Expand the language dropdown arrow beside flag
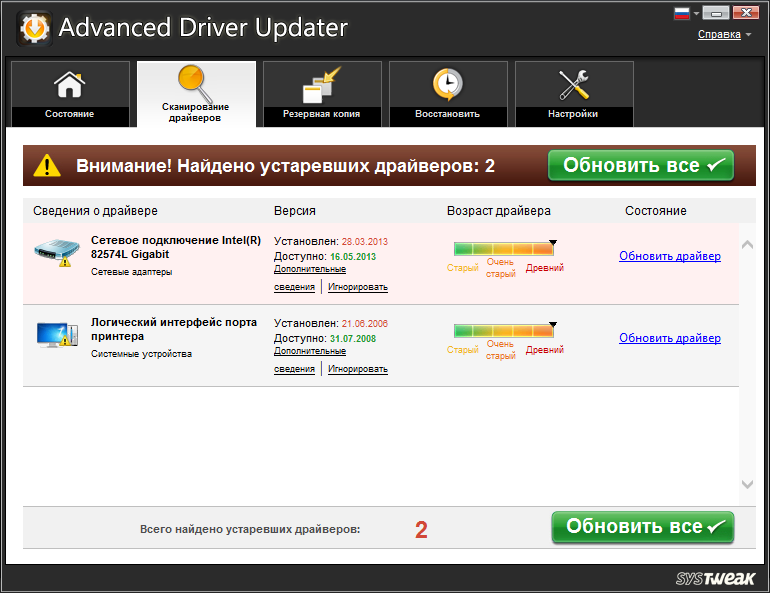 coord(696,13)
